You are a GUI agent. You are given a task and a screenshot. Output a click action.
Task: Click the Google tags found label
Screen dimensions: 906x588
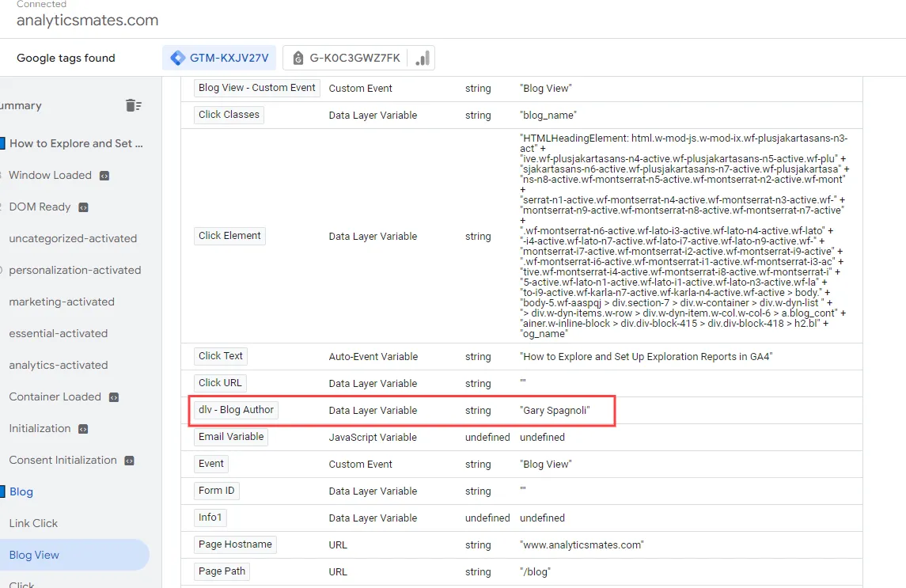(66, 58)
